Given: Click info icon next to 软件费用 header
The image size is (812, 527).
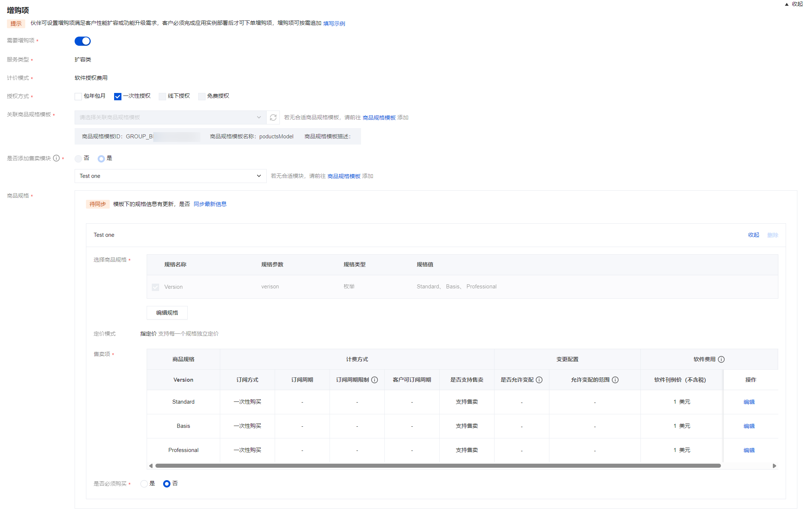Looking at the screenshot, I should tap(721, 359).
